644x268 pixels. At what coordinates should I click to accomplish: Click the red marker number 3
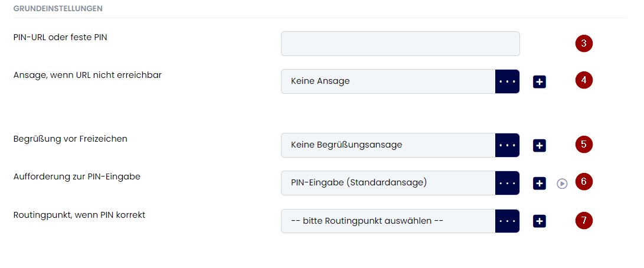(x=584, y=43)
